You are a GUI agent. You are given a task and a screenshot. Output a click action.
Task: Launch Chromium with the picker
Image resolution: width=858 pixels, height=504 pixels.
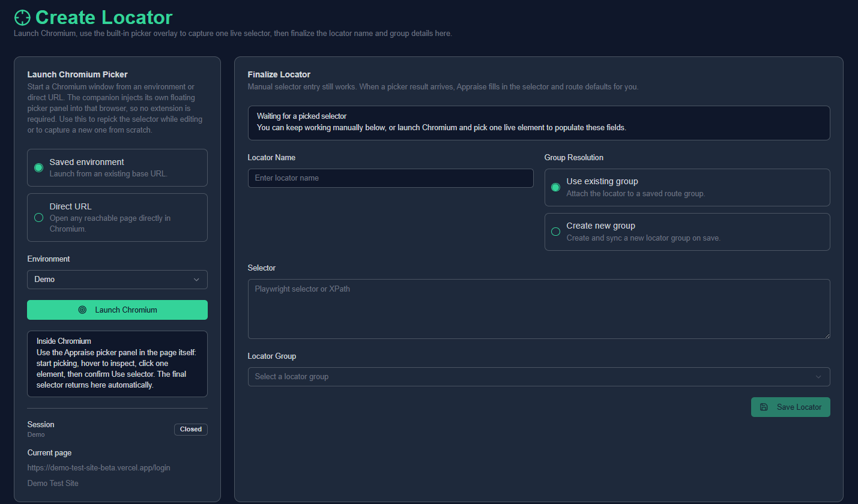point(117,310)
